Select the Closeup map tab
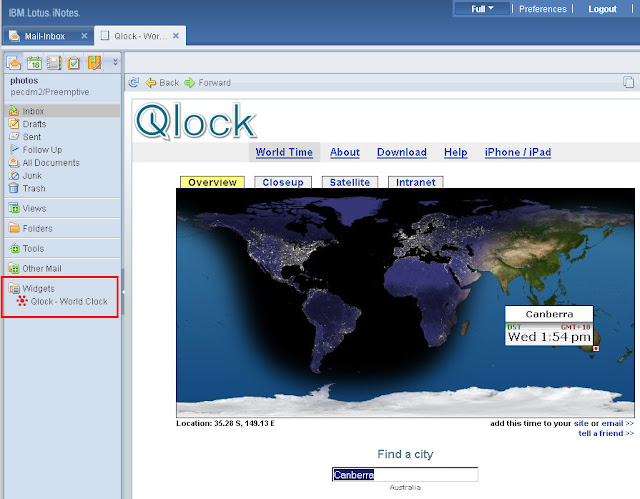The width and height of the screenshot is (640, 499). 283,182
